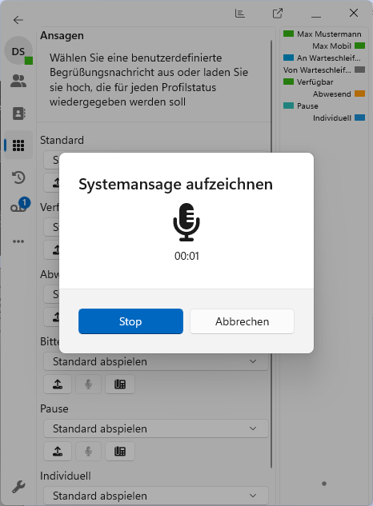
Task: Click the Pause section label in Ansagen
Action: click(x=54, y=409)
